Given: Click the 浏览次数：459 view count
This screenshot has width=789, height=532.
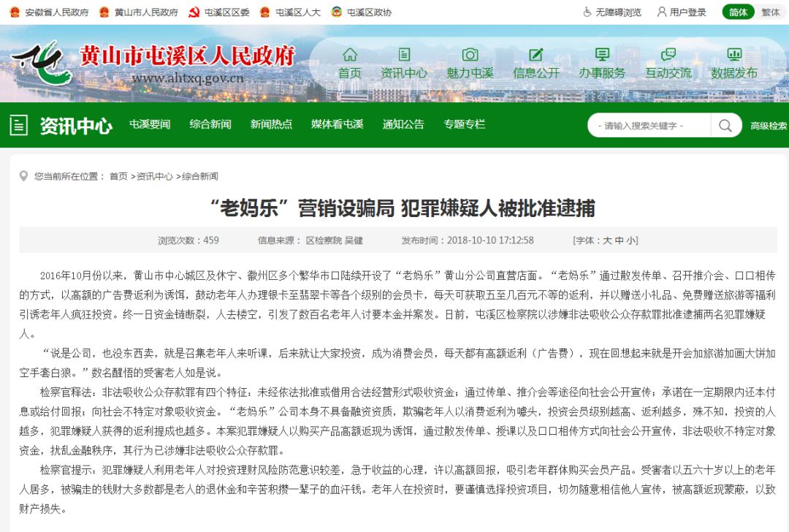Looking at the screenshot, I should point(188,240).
